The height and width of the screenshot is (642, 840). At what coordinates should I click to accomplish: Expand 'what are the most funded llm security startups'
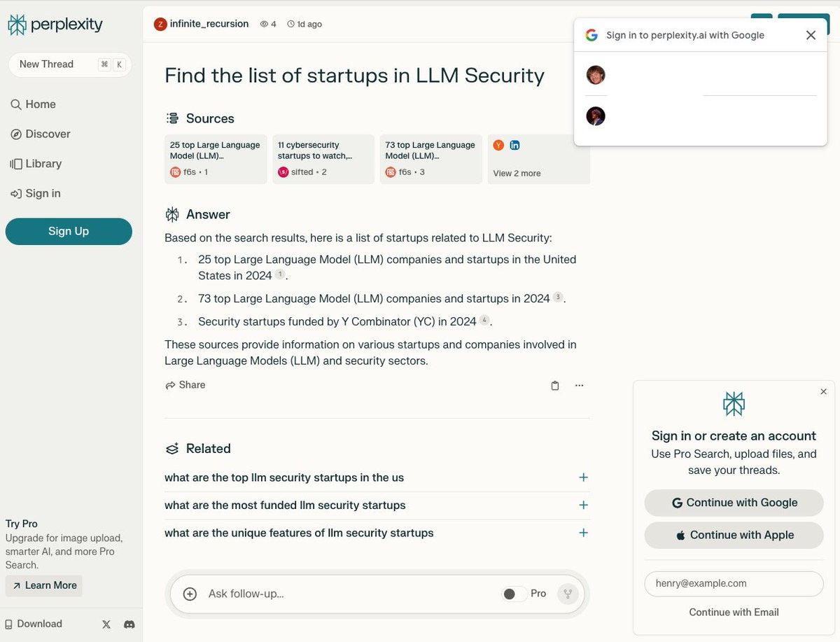(377, 505)
